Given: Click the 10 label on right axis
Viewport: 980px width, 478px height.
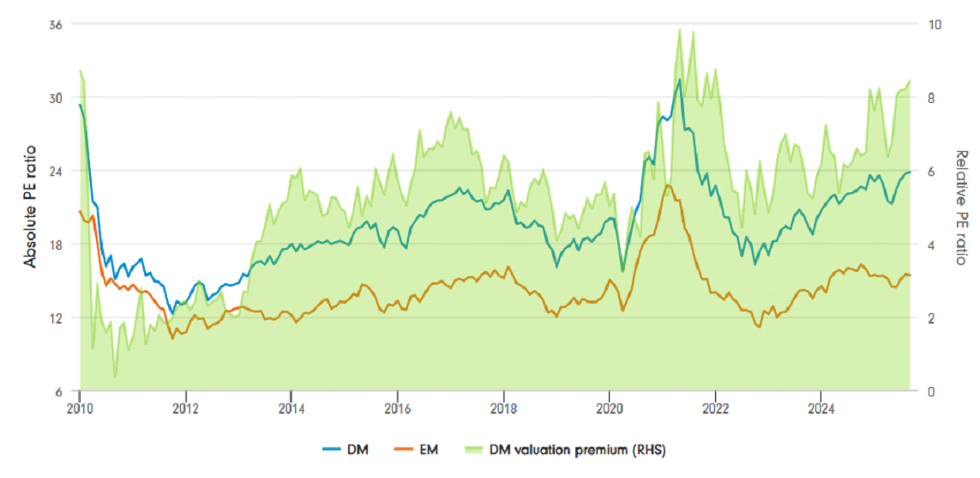Looking at the screenshot, I should 935,24.
